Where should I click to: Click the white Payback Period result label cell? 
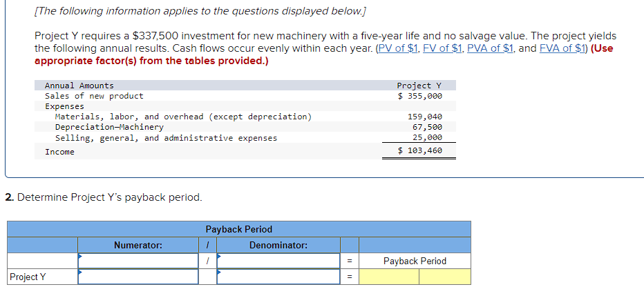point(415,261)
